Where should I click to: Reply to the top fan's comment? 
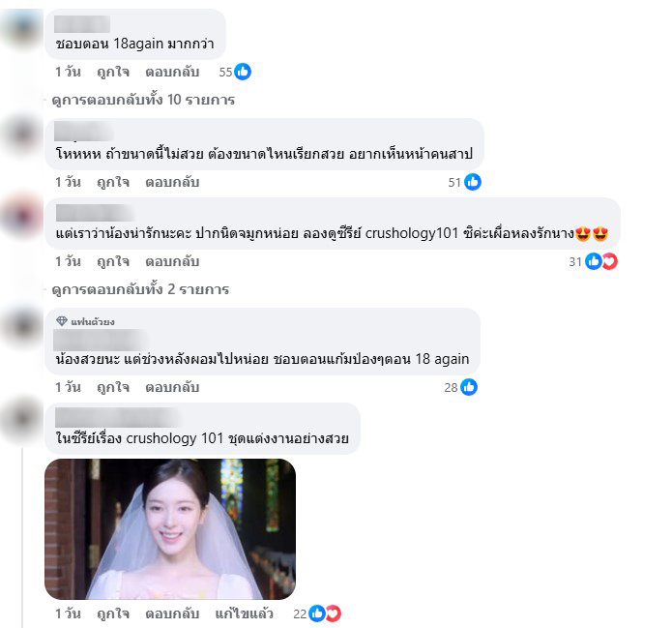pos(172,387)
